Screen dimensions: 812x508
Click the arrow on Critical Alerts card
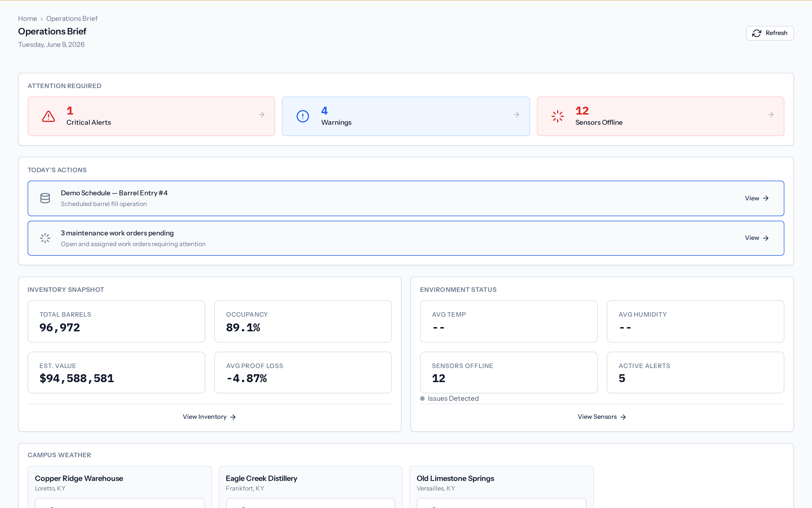pyautogui.click(x=262, y=115)
